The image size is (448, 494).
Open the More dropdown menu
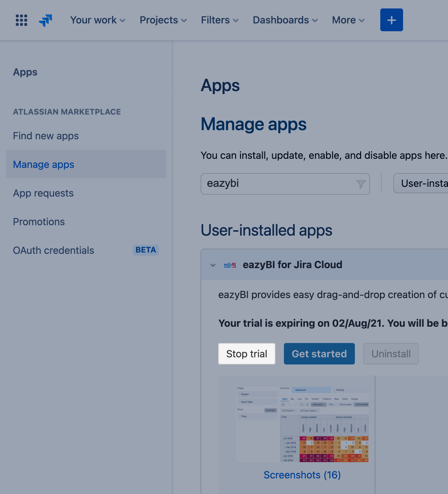coord(348,20)
